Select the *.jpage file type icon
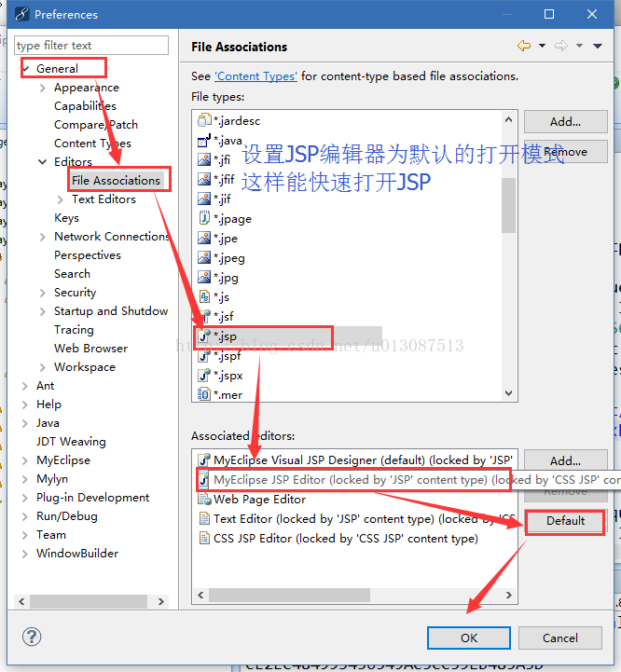The width and height of the screenshot is (621, 672). coord(204,218)
